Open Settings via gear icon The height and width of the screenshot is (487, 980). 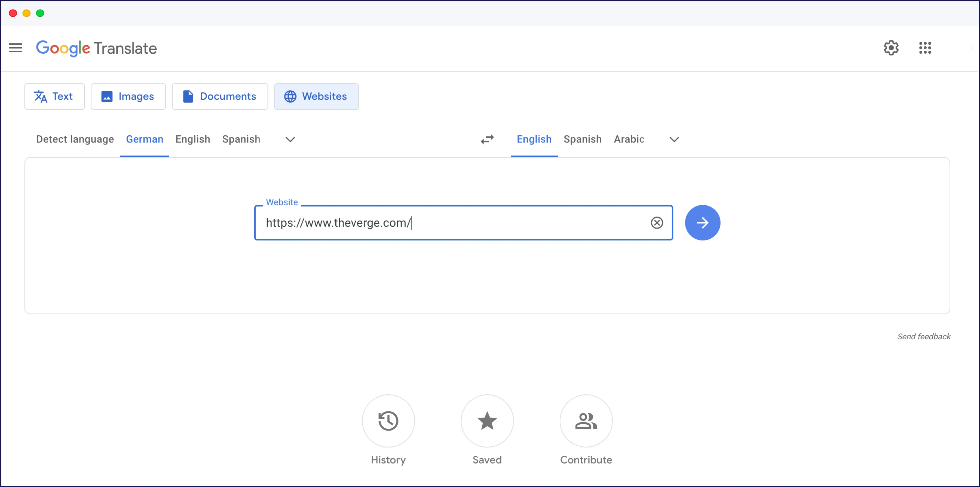tap(891, 48)
